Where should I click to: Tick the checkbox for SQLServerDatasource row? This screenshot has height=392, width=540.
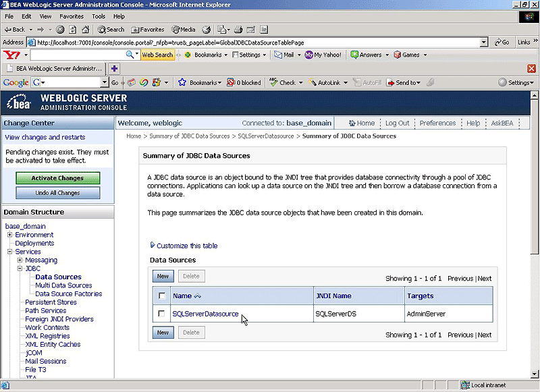pos(161,314)
